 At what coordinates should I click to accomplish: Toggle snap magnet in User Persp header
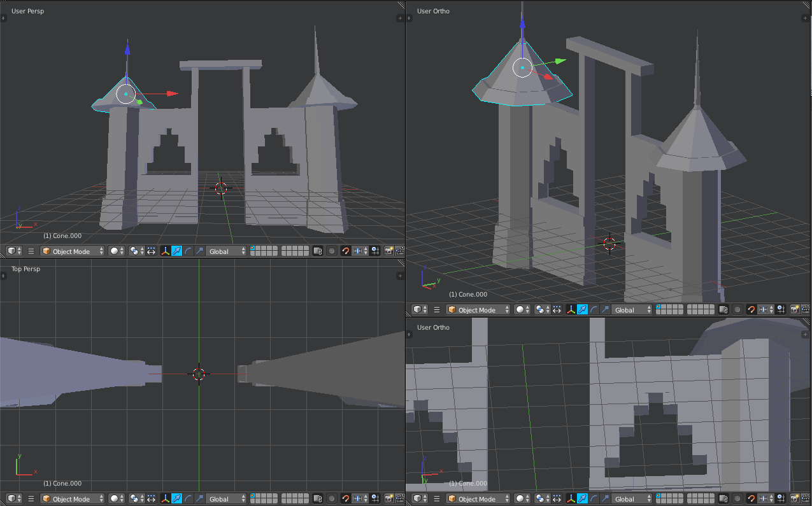pos(345,251)
